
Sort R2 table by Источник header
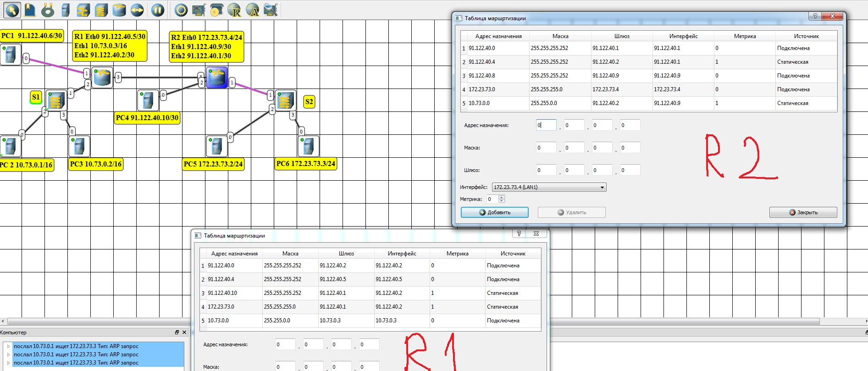tap(806, 36)
